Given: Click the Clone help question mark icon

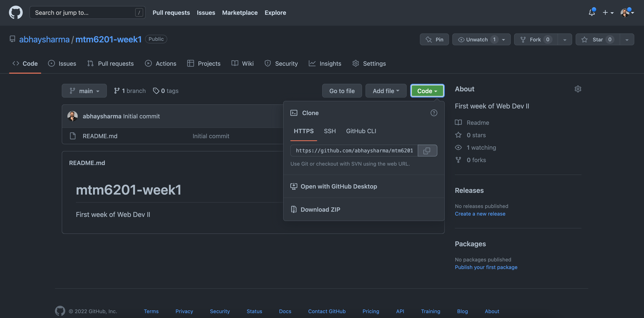Looking at the screenshot, I should tap(434, 113).
